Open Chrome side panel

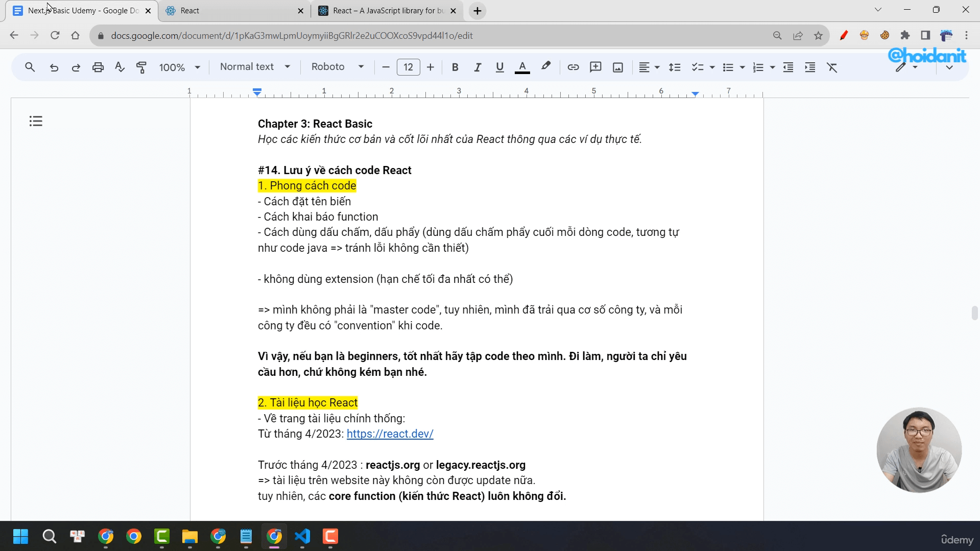coord(925,35)
